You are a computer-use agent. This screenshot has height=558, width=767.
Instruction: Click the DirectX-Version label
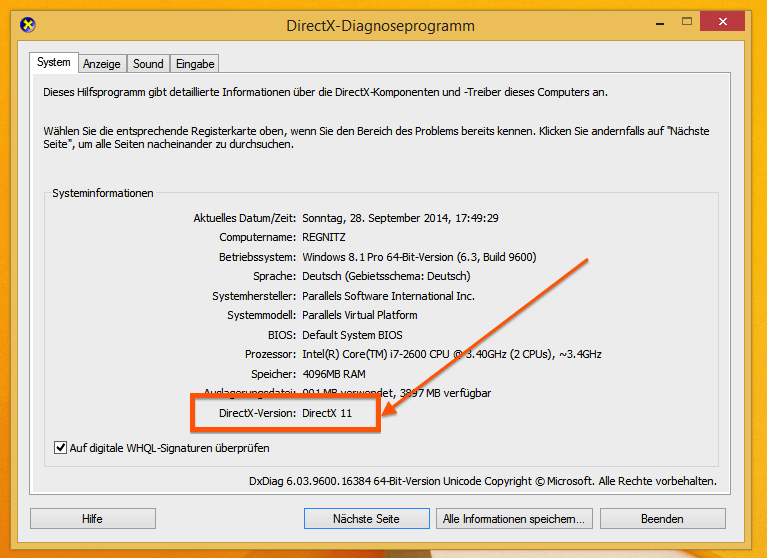[257, 413]
